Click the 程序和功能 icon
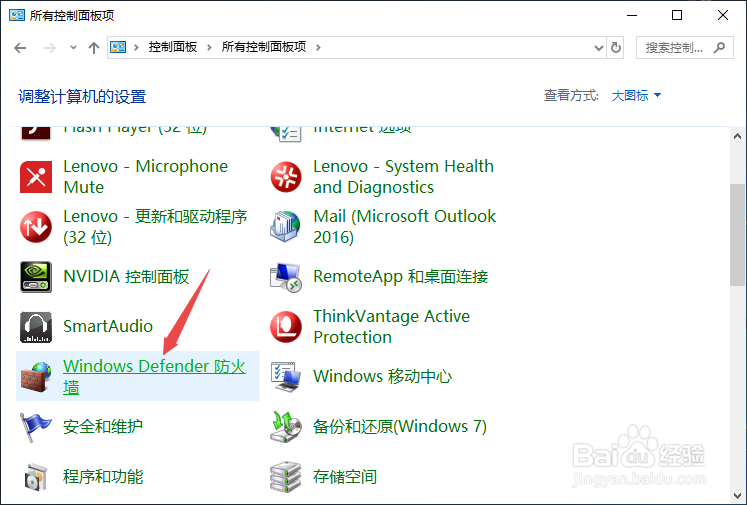The image size is (747, 505). [36, 477]
